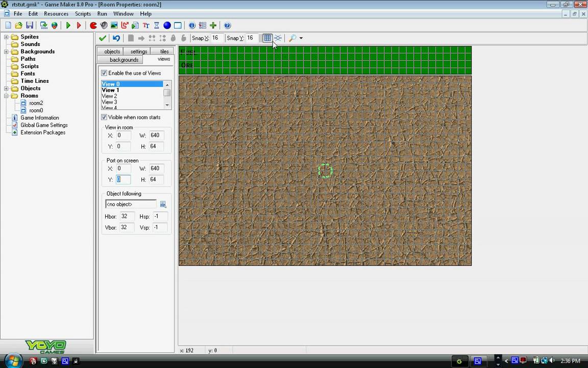
Task: Click the Hbor input field
Action: click(x=127, y=217)
